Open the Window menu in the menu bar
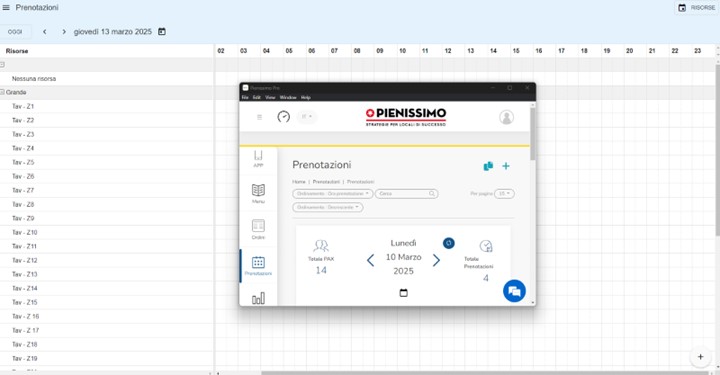Viewport: 720px width, 375px height. pos(288,97)
